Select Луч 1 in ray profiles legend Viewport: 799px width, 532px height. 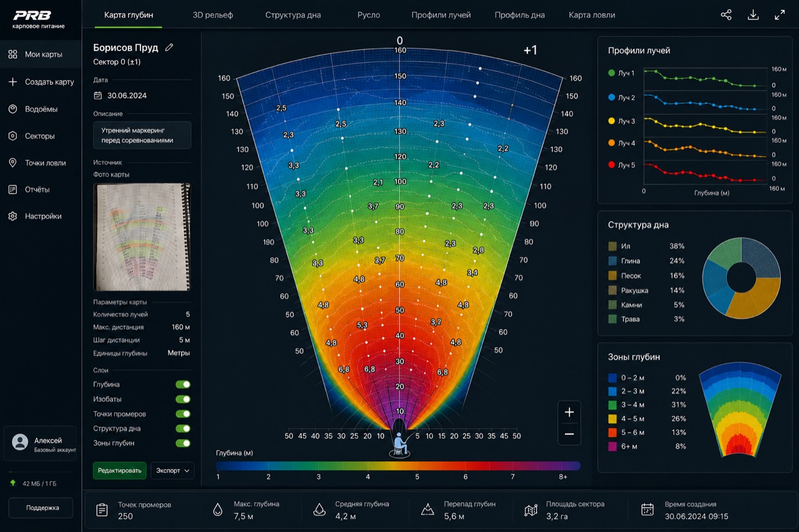tap(622, 73)
